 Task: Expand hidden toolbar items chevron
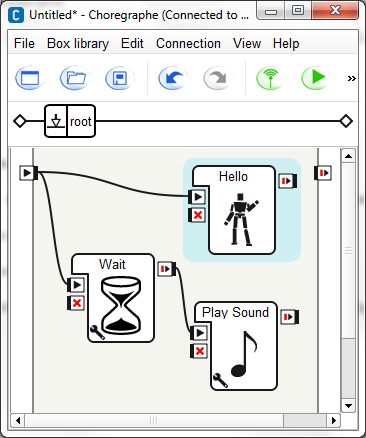[x=351, y=79]
